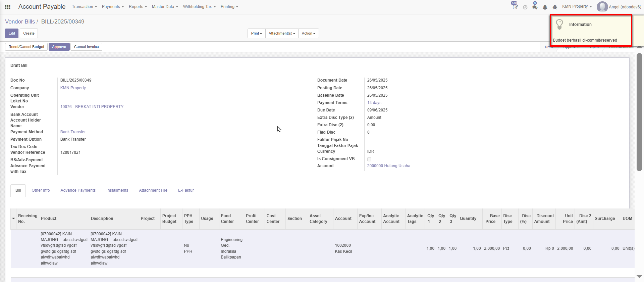644x282 pixels.
Task: Click the Cancel Invoice button
Action: click(86, 47)
